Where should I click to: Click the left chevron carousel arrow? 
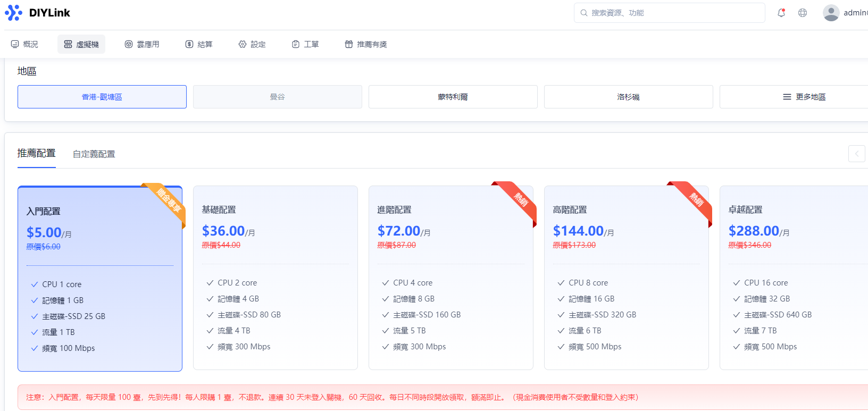tap(856, 154)
